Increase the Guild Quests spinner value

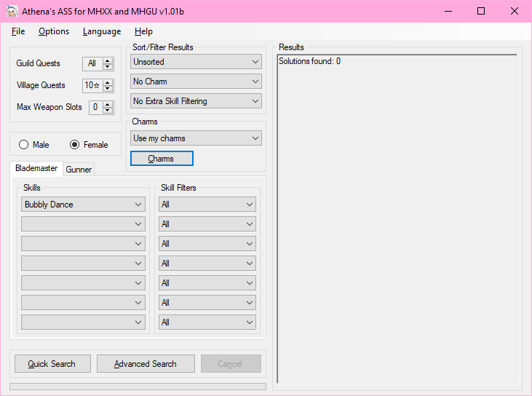click(x=108, y=61)
